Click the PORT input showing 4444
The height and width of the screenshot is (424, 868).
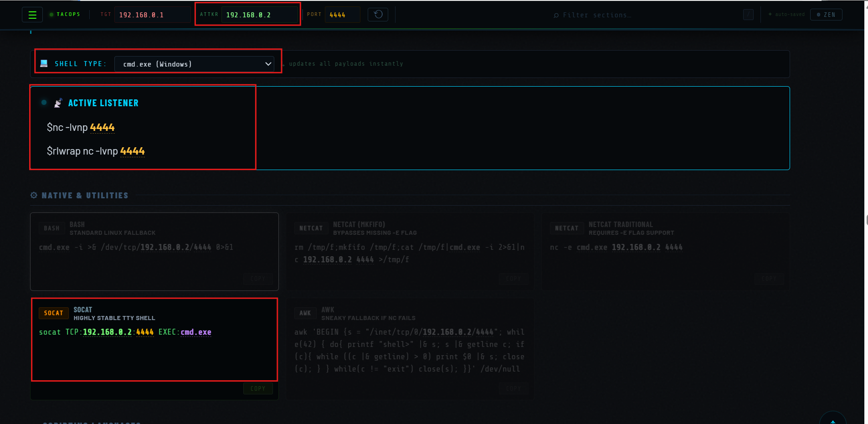click(x=342, y=14)
